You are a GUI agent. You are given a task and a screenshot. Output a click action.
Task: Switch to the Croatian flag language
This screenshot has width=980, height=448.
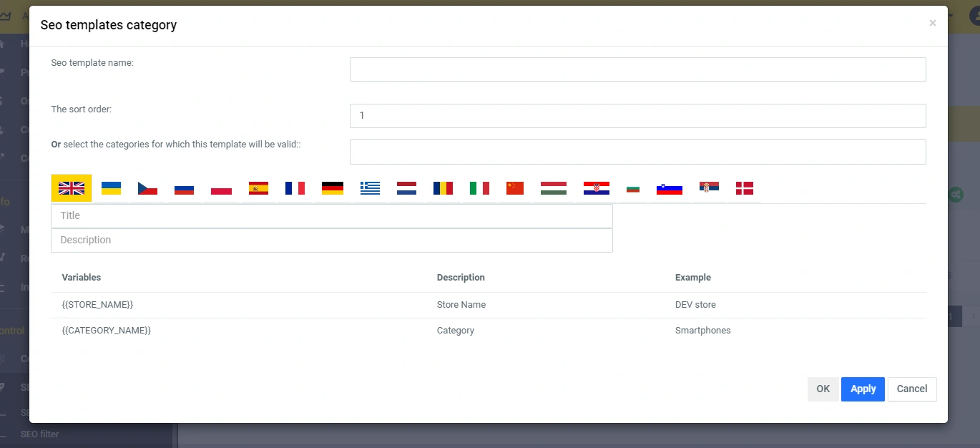(596, 188)
